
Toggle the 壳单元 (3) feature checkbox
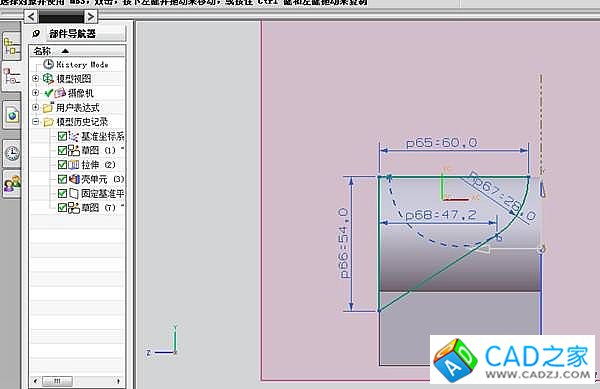(x=62, y=179)
